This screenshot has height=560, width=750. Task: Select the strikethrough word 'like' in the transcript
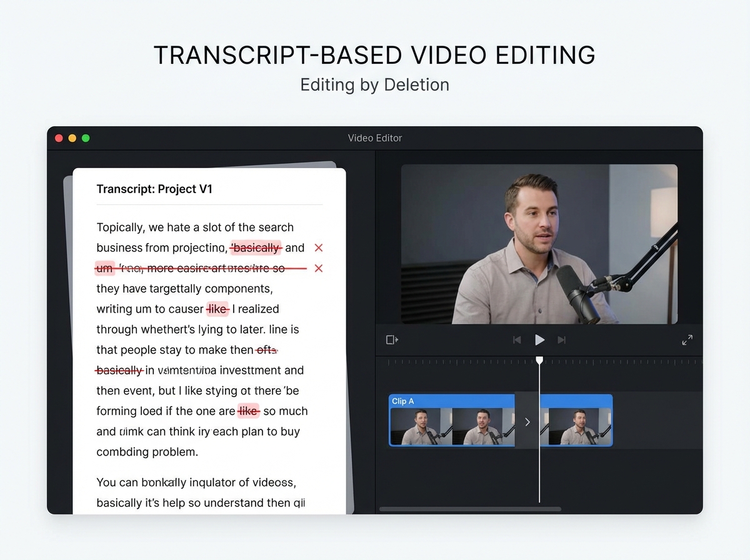pos(217,309)
